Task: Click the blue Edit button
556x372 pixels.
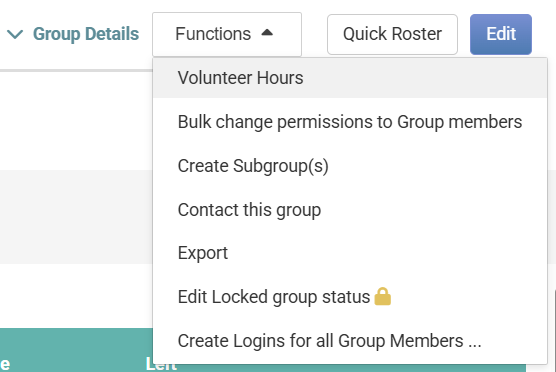Action: click(501, 34)
